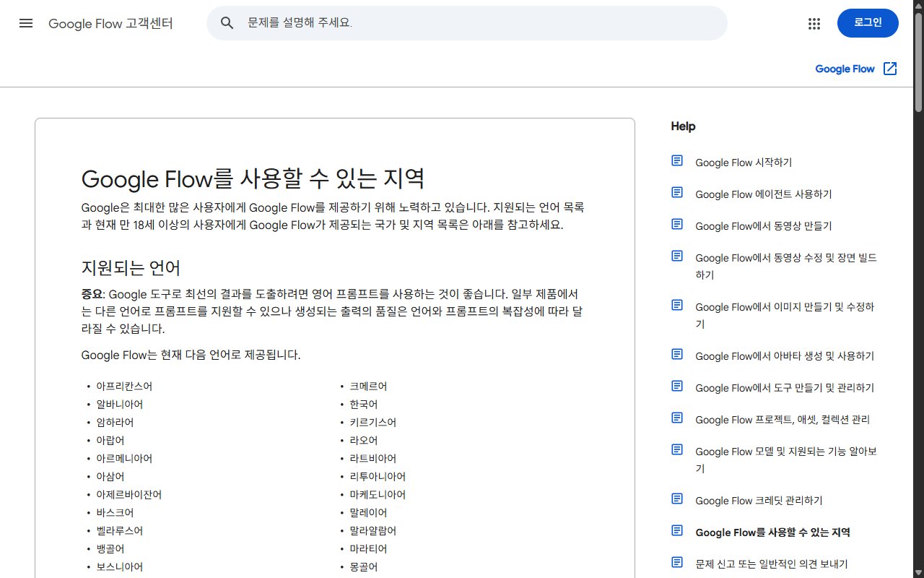Click article icon beside 아바타 생성 및 사용하기
The image size is (924, 578).
[x=677, y=354]
